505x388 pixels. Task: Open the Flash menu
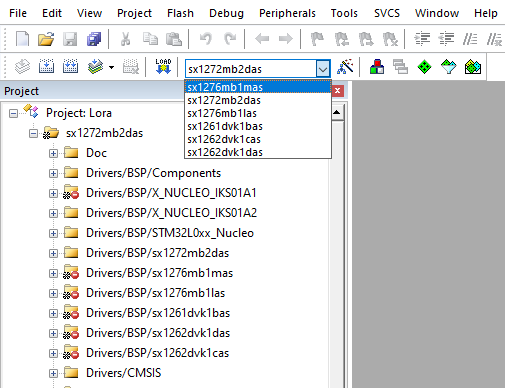pyautogui.click(x=180, y=13)
